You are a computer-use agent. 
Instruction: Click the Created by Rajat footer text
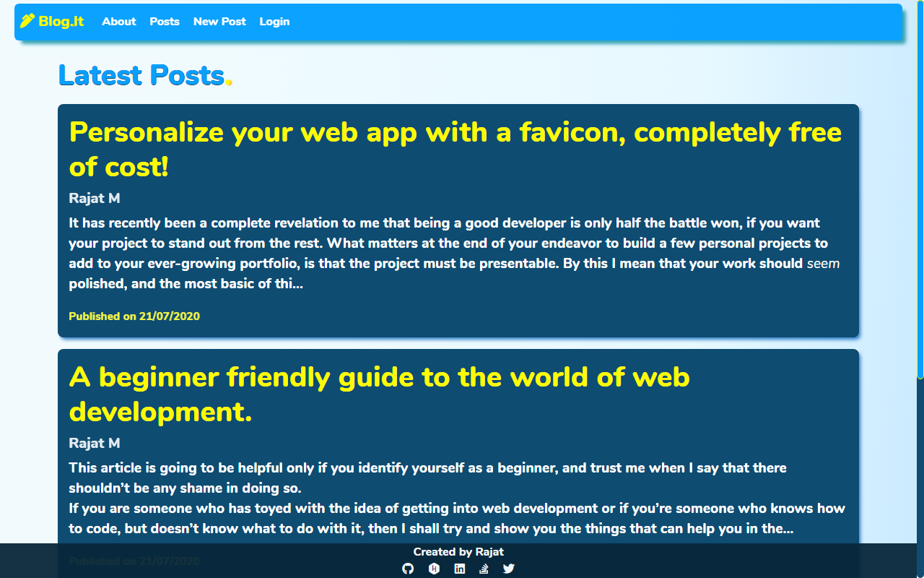tap(458, 552)
